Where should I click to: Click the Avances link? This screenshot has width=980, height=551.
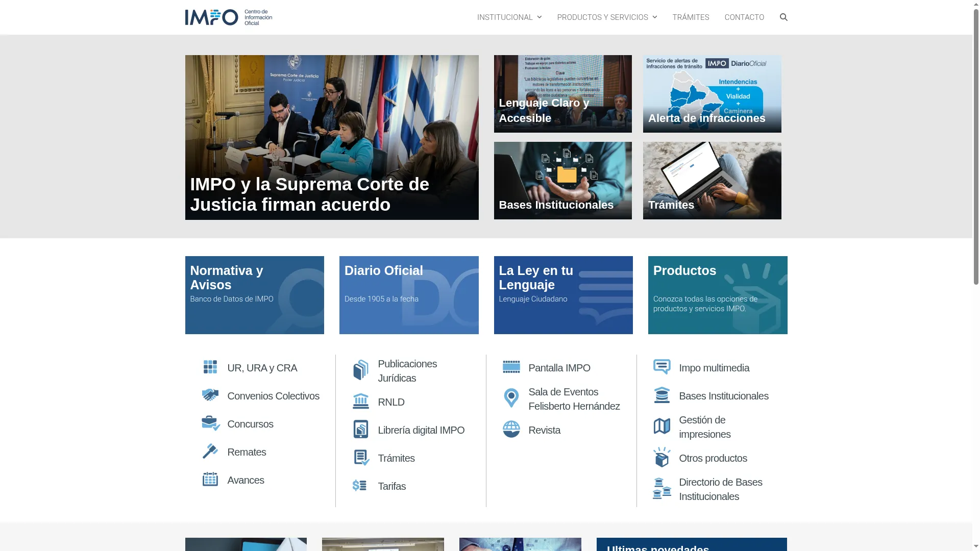pos(246,480)
